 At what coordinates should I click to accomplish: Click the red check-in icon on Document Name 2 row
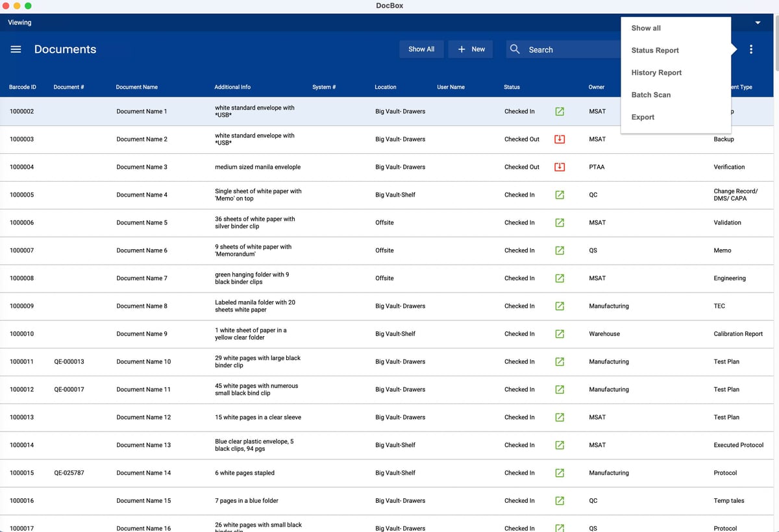pos(559,139)
